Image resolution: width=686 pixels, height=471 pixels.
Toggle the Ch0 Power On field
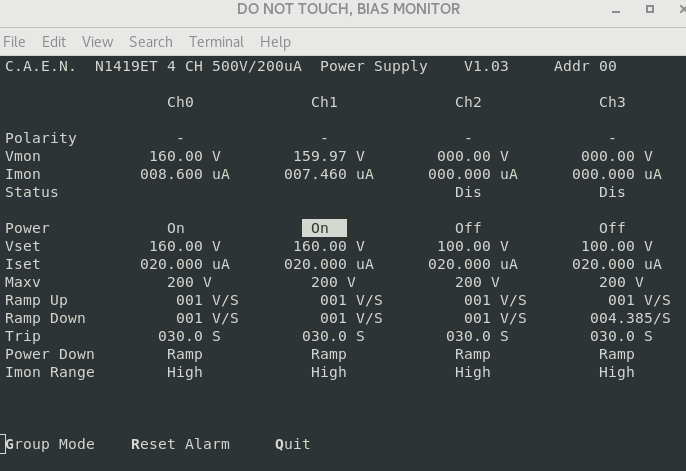pos(176,228)
